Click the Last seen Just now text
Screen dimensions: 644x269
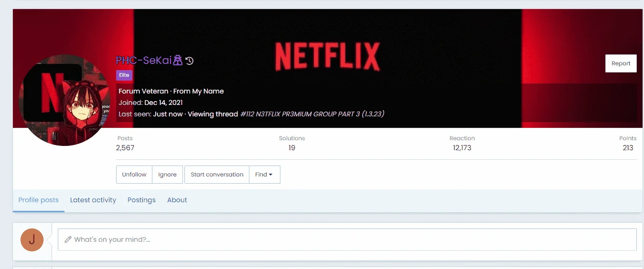(168, 114)
